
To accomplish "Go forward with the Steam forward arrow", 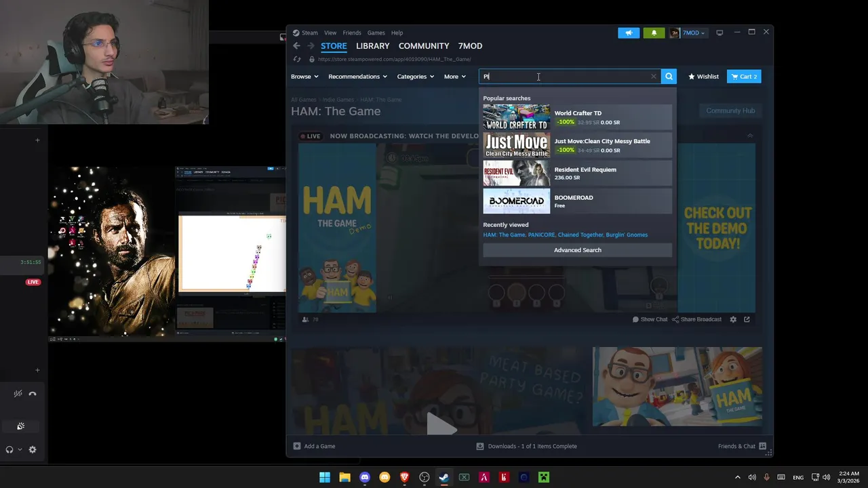I will point(311,46).
